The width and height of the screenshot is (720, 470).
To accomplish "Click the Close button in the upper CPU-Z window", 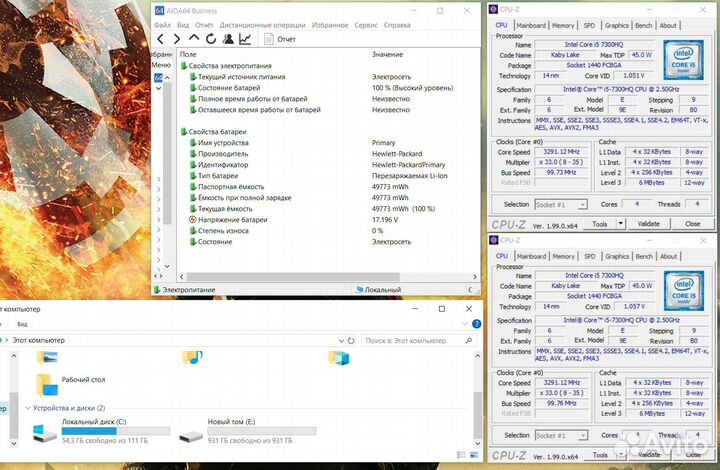I will click(x=692, y=224).
